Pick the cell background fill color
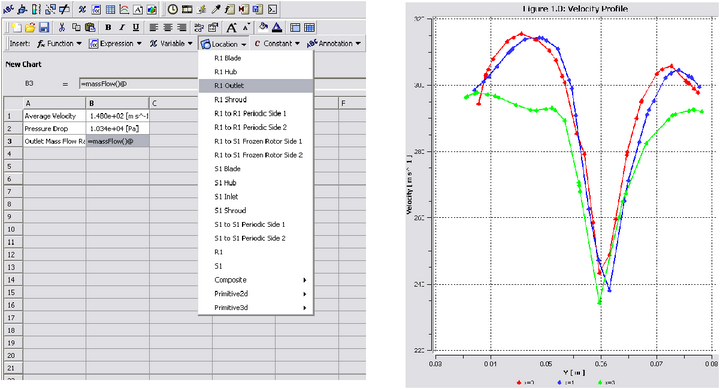 (x=263, y=28)
